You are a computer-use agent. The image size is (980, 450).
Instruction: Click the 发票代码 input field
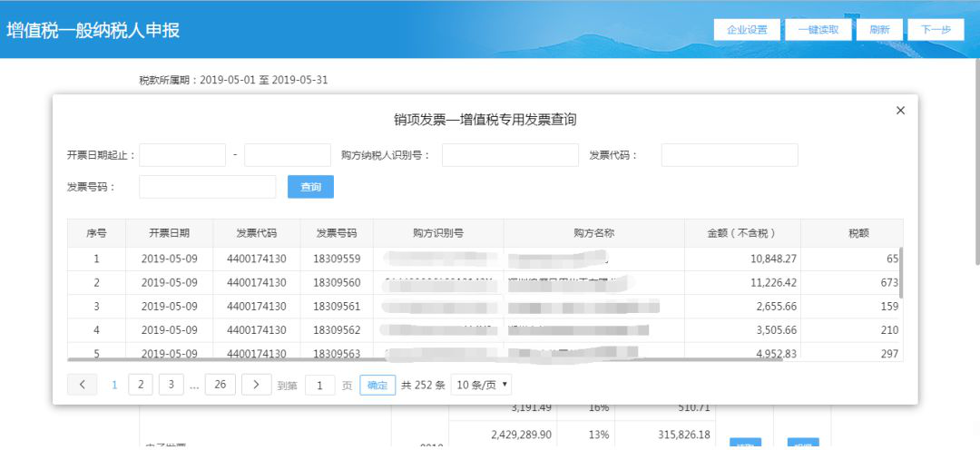(x=730, y=155)
